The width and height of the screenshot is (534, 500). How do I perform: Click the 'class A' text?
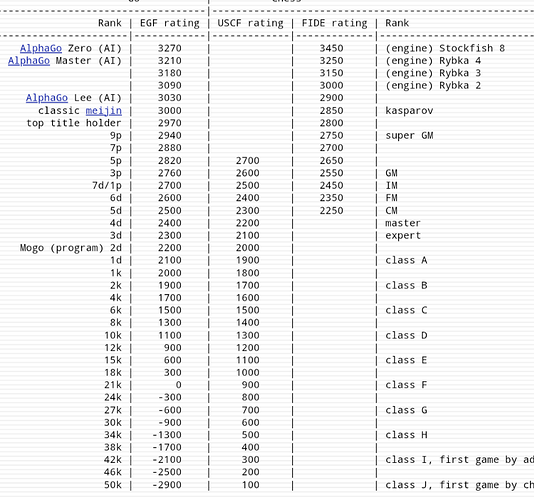click(x=406, y=260)
